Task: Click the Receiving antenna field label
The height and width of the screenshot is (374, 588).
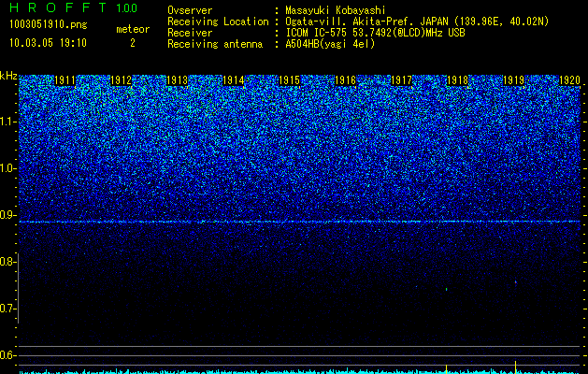Action: [x=215, y=44]
